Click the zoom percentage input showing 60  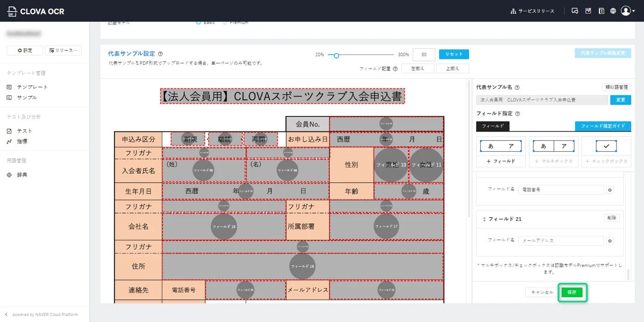click(x=424, y=54)
